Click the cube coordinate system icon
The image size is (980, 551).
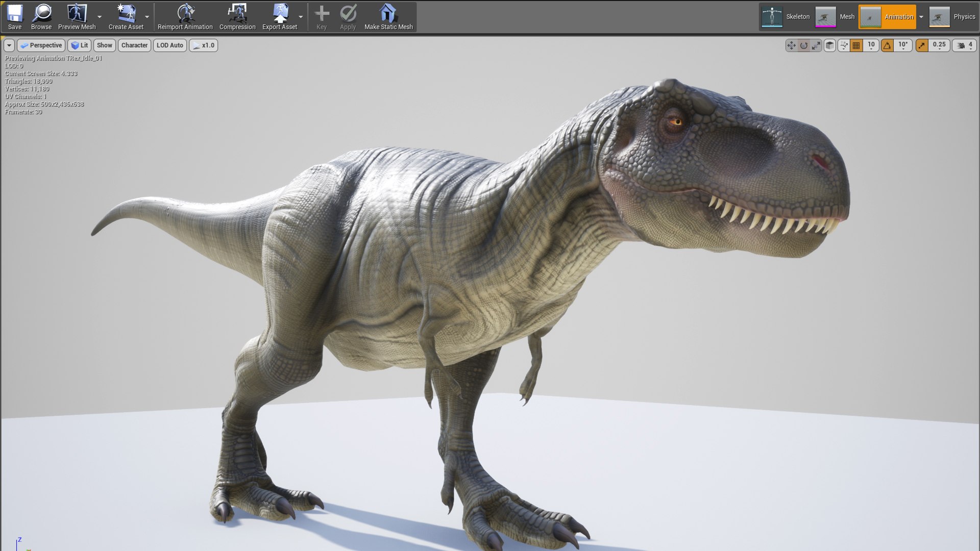click(x=830, y=45)
